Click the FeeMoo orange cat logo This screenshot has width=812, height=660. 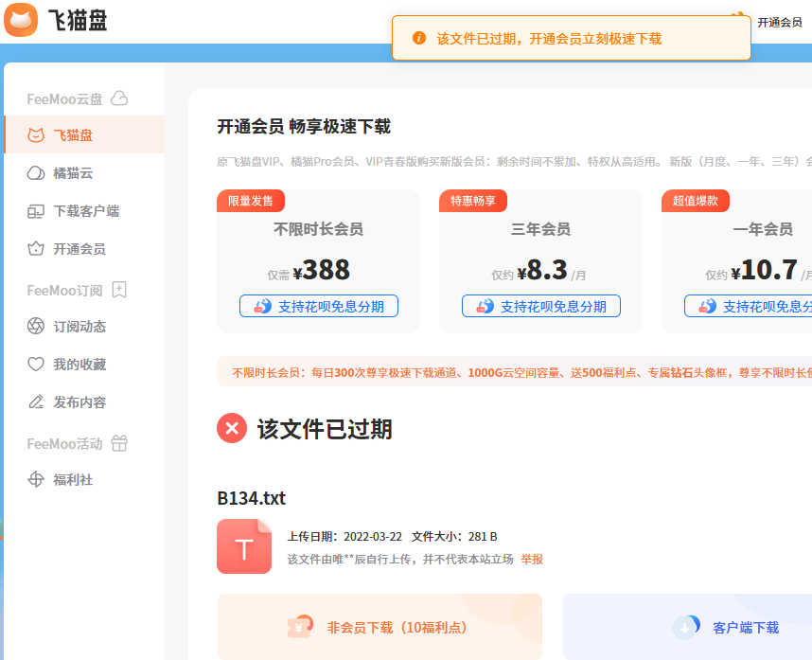point(21,20)
